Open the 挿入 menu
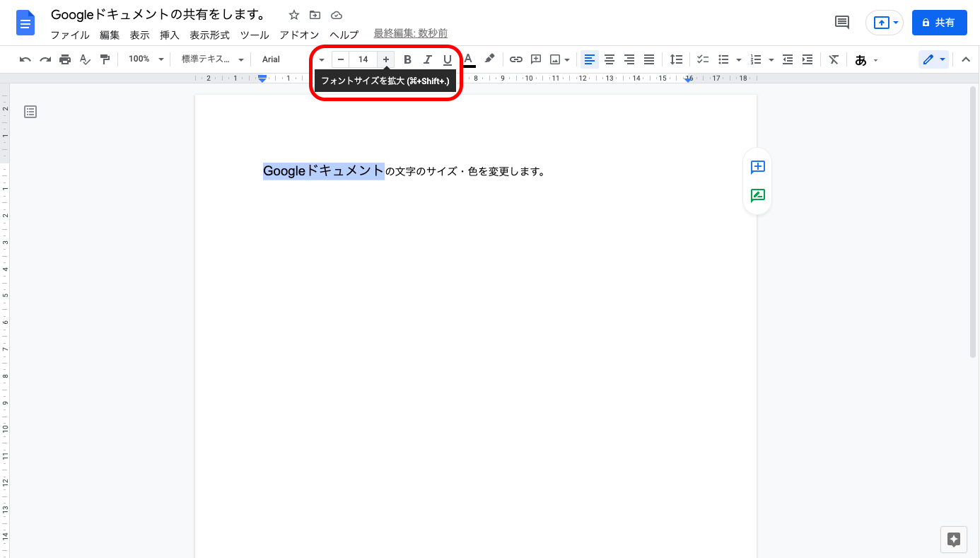 [x=170, y=35]
